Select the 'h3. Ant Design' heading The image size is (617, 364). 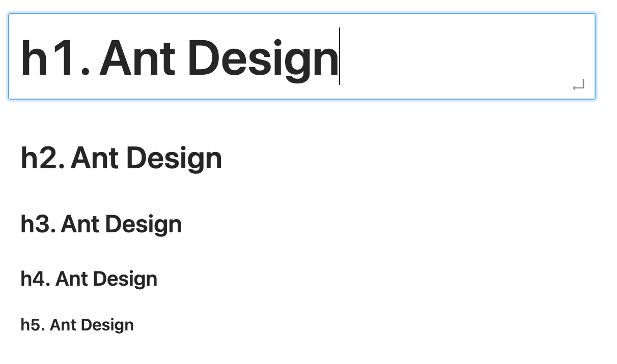[x=101, y=224]
